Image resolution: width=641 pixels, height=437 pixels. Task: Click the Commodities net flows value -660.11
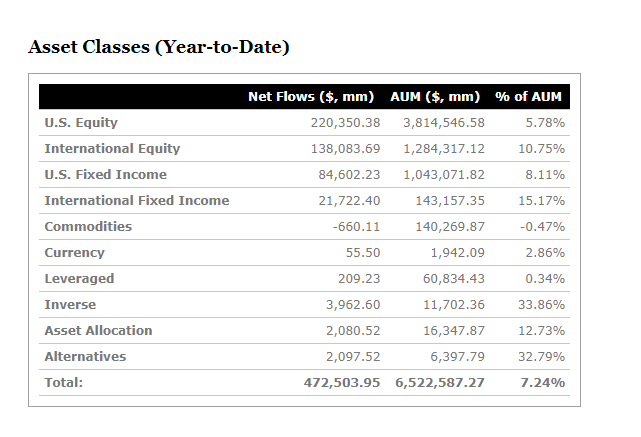[x=356, y=226]
